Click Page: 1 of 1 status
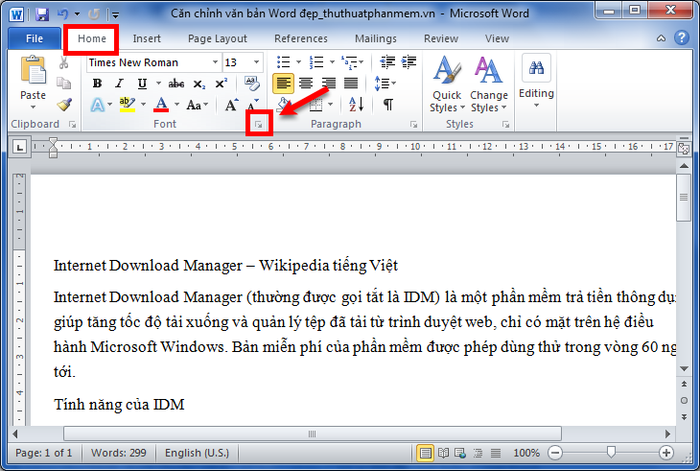700x471 pixels. click(x=44, y=453)
